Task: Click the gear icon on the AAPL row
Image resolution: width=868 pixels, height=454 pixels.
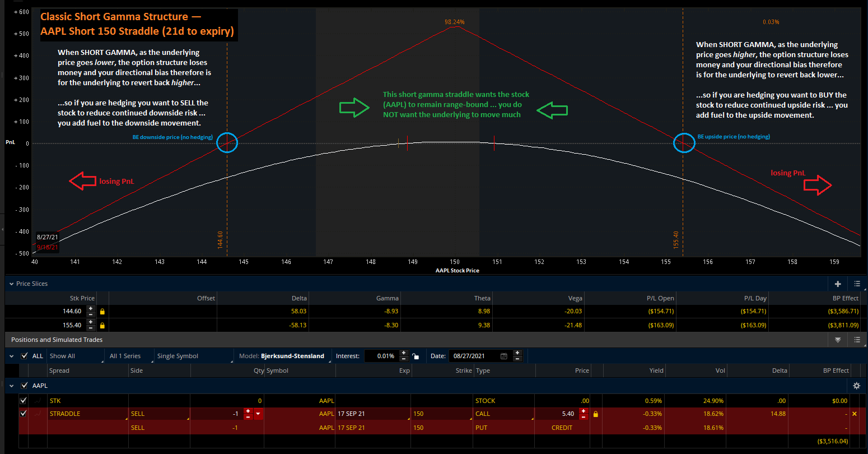Action: 856,386
